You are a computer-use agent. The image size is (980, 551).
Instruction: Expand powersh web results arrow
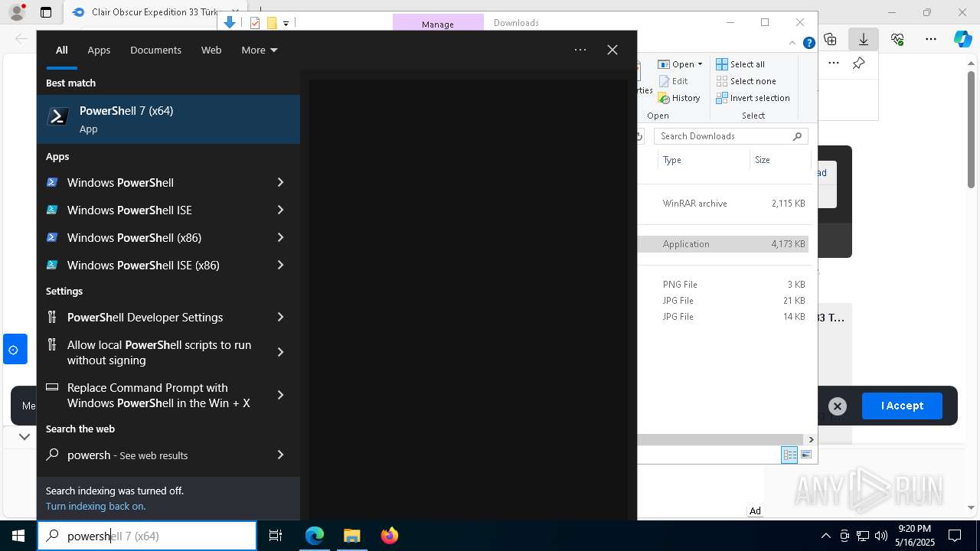click(x=280, y=455)
